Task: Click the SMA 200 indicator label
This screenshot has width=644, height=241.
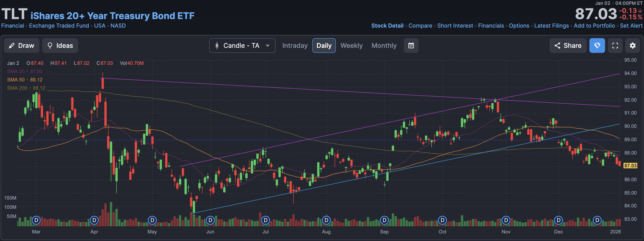Action: click(26, 88)
